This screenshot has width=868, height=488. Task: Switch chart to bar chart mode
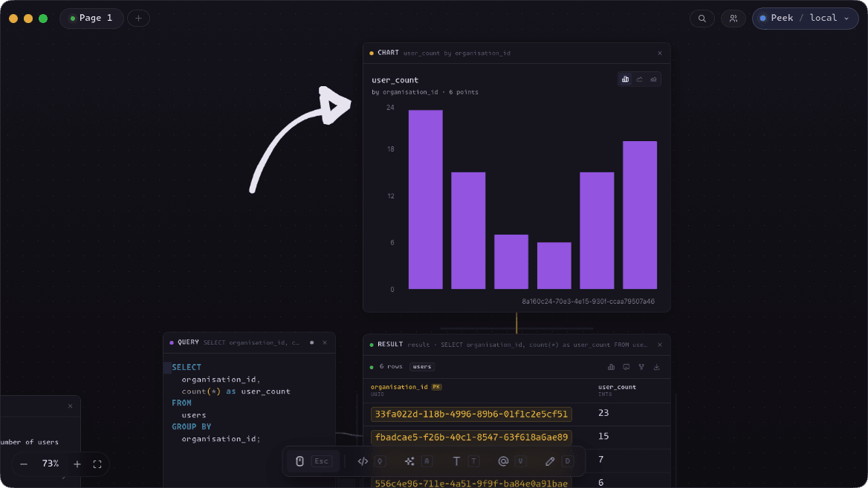click(625, 79)
